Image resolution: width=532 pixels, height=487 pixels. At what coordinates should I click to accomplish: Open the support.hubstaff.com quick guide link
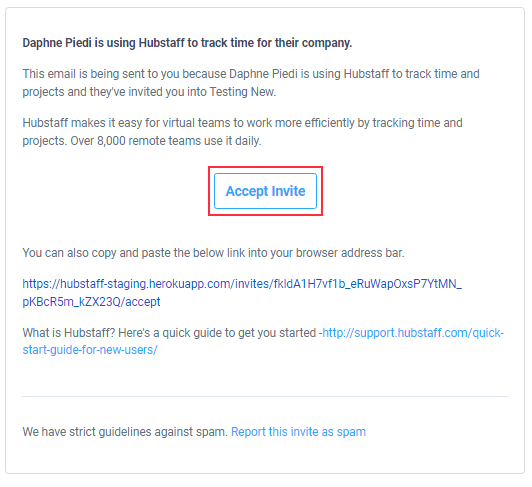[413, 333]
